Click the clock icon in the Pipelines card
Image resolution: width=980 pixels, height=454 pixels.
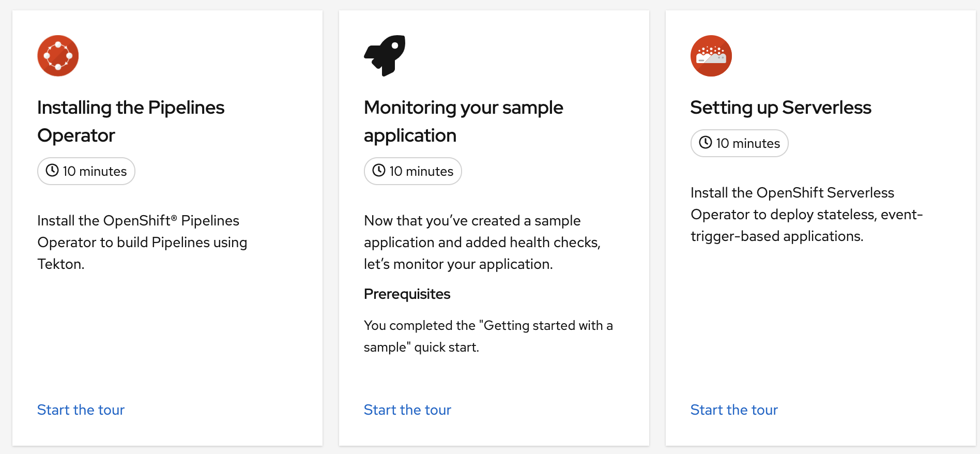[52, 171]
